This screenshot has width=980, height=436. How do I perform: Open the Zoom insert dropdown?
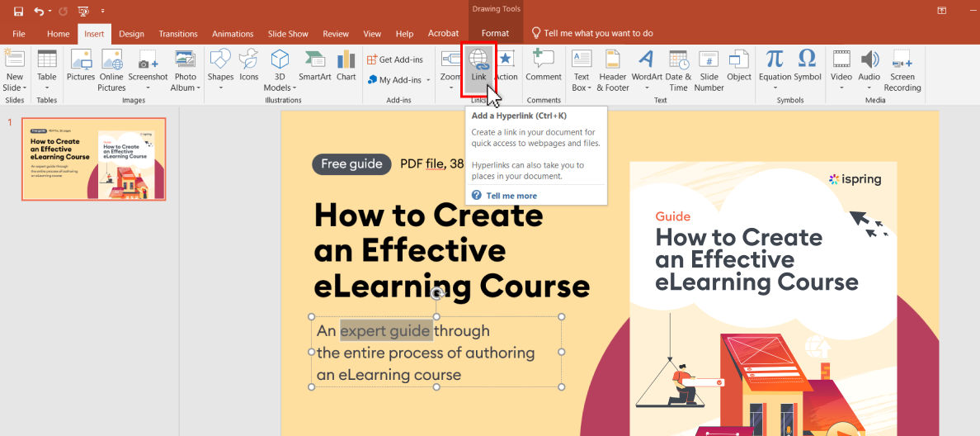pos(450,70)
